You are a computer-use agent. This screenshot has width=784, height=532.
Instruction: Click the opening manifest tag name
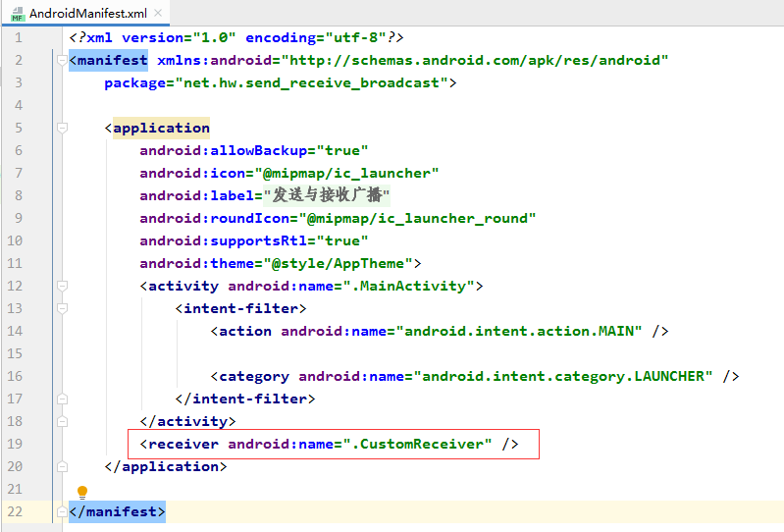tap(113, 61)
